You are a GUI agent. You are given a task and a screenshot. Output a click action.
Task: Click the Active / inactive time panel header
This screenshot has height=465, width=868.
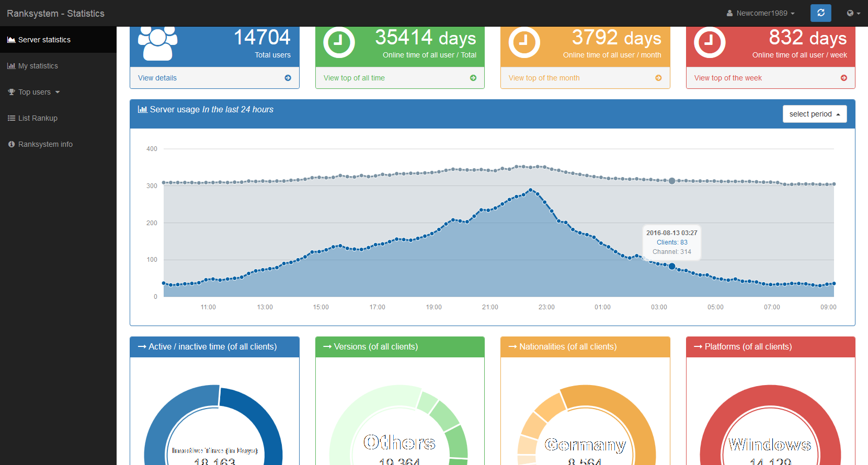point(214,347)
